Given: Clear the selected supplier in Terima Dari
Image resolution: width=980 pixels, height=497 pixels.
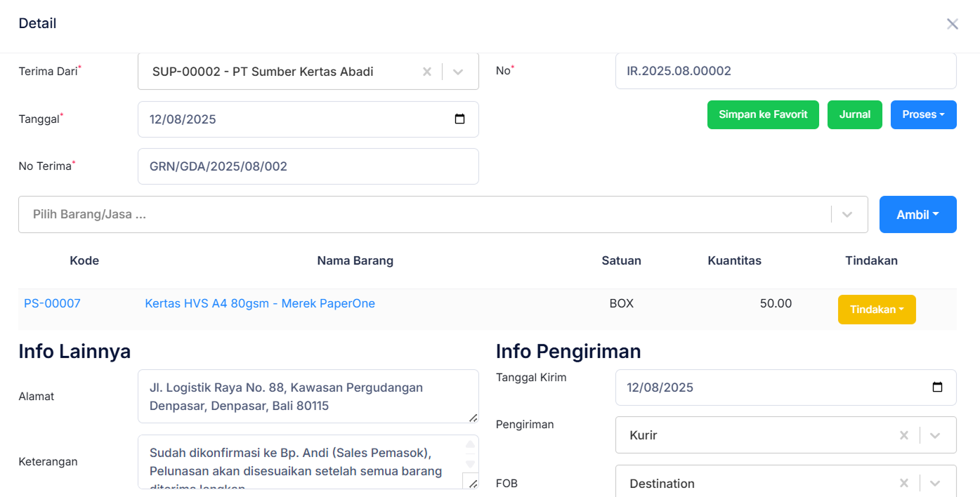Looking at the screenshot, I should coord(427,71).
